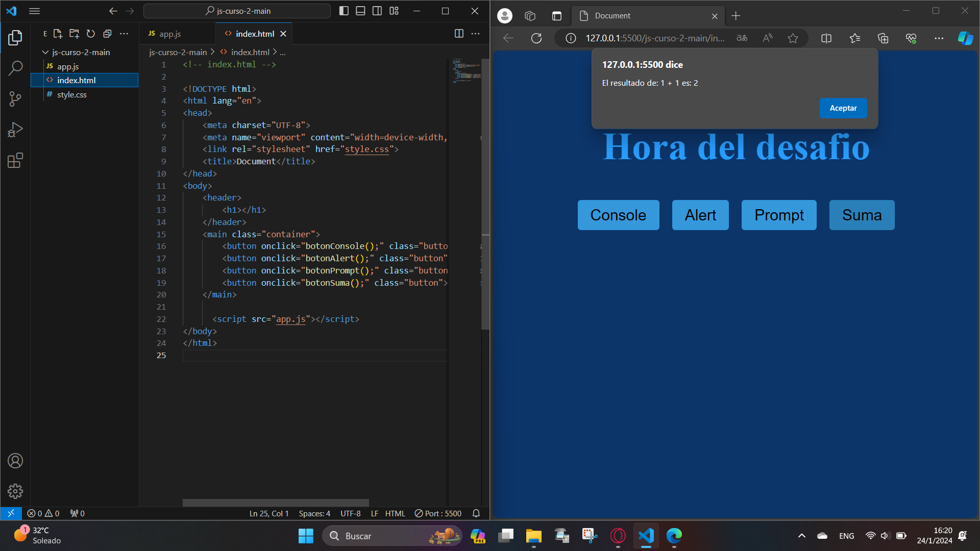
Task: Close the index.html editor tab
Action: (283, 34)
